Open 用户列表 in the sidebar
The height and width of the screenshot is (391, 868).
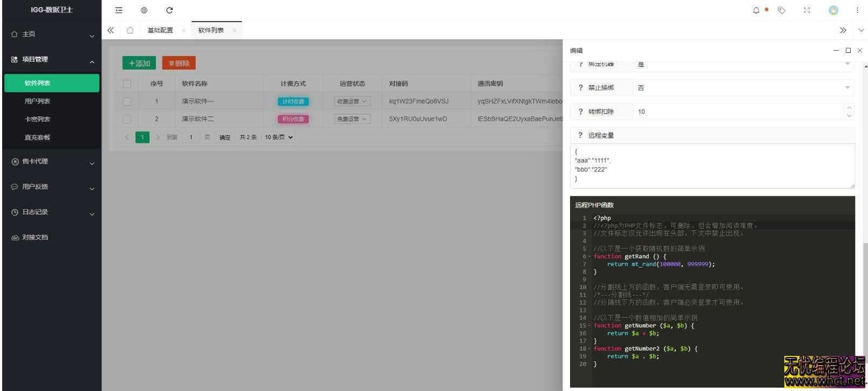pos(37,101)
